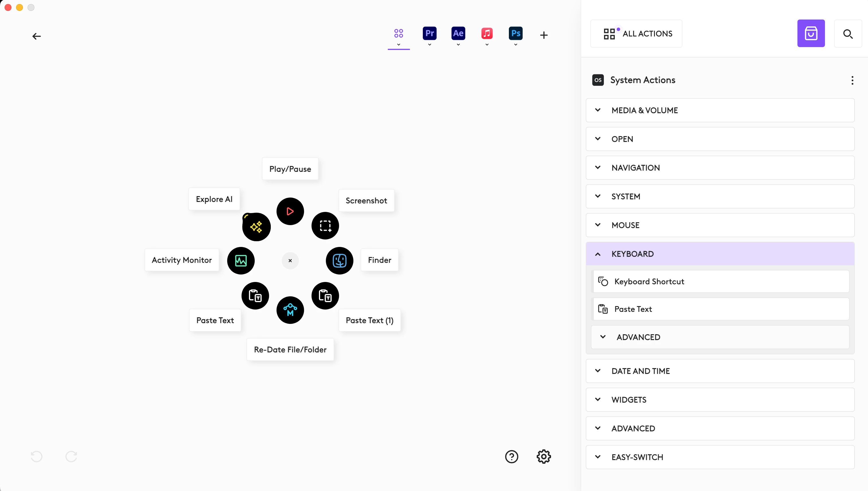Open the Music app profile tab
The image size is (868, 491).
point(487,33)
